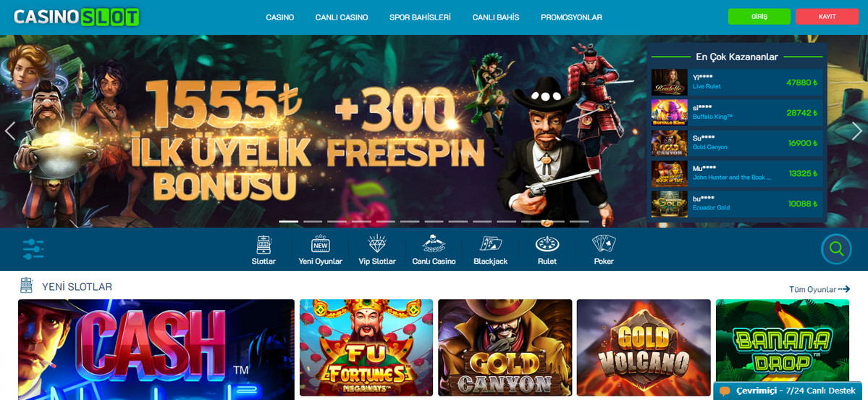Select the Rulet roulette wheel icon
This screenshot has width=868, height=400.
point(547,250)
